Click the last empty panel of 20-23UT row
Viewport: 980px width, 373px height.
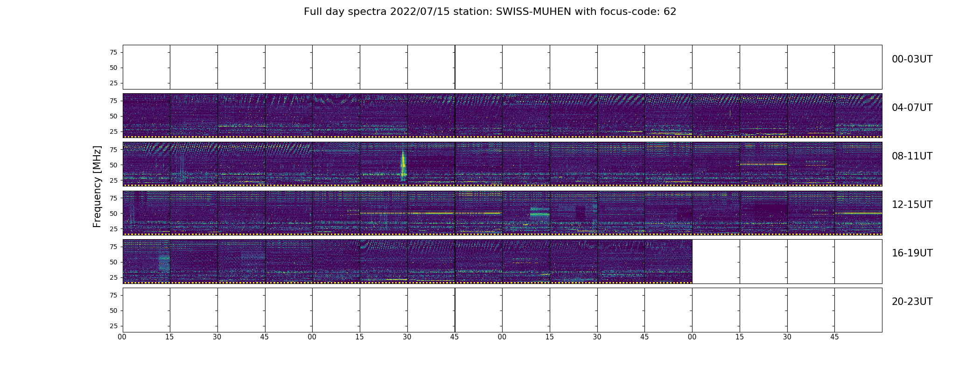click(x=858, y=310)
